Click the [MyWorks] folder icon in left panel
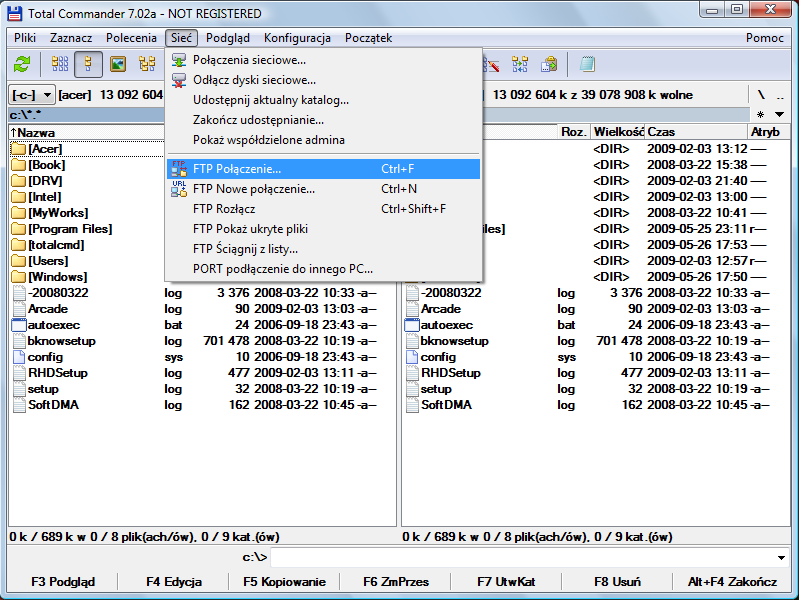 [x=18, y=213]
